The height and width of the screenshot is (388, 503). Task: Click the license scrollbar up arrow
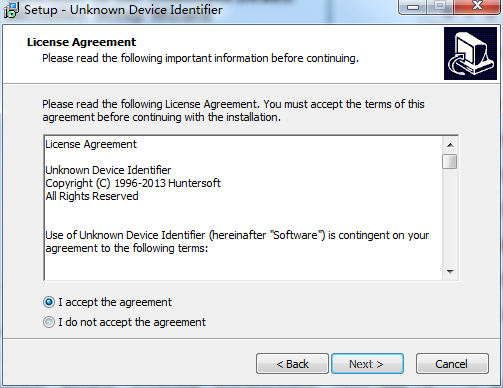450,145
